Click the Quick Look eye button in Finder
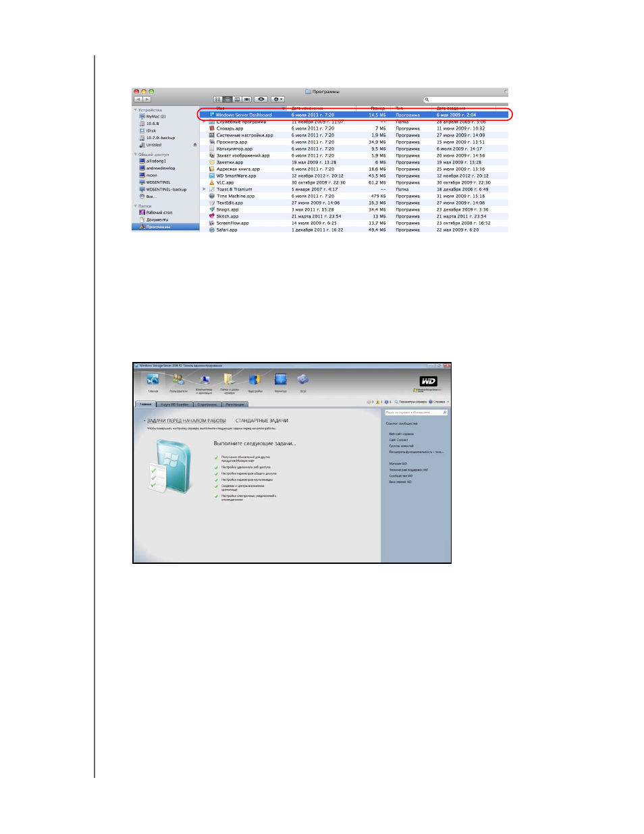 coord(261,99)
